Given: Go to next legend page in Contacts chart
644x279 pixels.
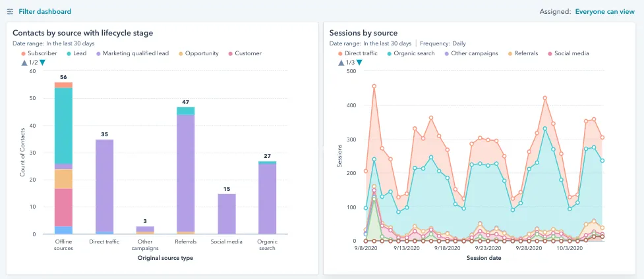Looking at the screenshot, I should point(43,63).
